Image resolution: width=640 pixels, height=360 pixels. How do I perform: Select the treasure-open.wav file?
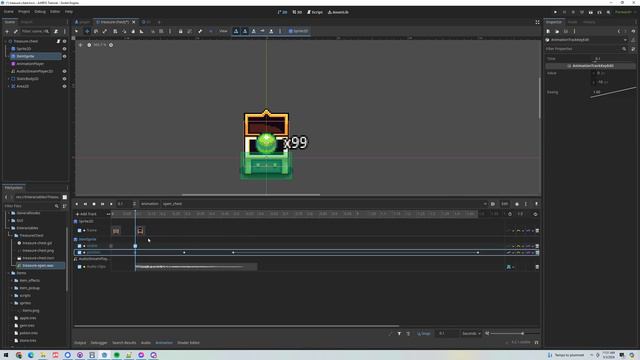point(38,266)
